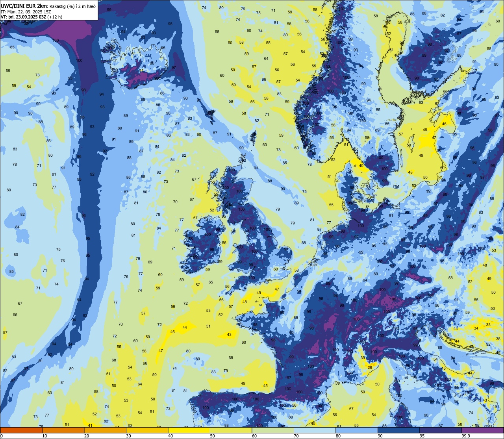This screenshot has height=439, width=504.
Task: Click the humidity value 28 on the map
Action: pos(370,367)
